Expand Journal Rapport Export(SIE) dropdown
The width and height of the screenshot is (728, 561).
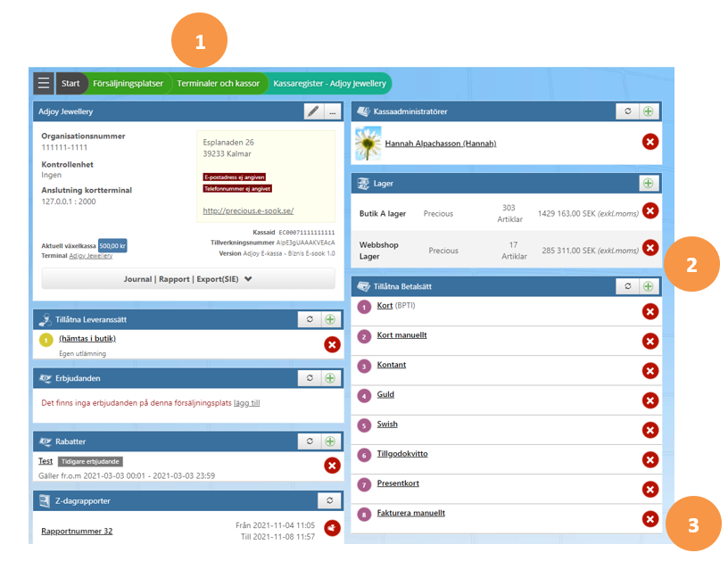coord(188,279)
